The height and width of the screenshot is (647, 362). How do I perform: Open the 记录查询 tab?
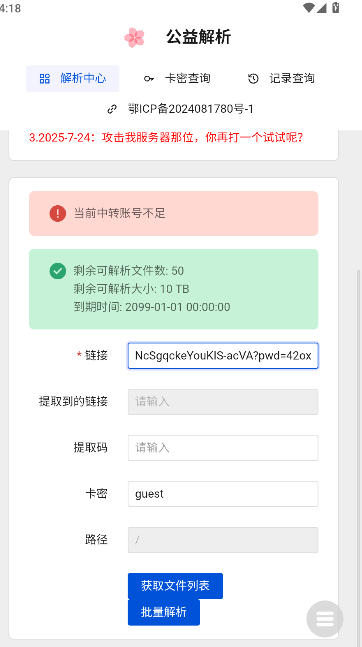[282, 78]
